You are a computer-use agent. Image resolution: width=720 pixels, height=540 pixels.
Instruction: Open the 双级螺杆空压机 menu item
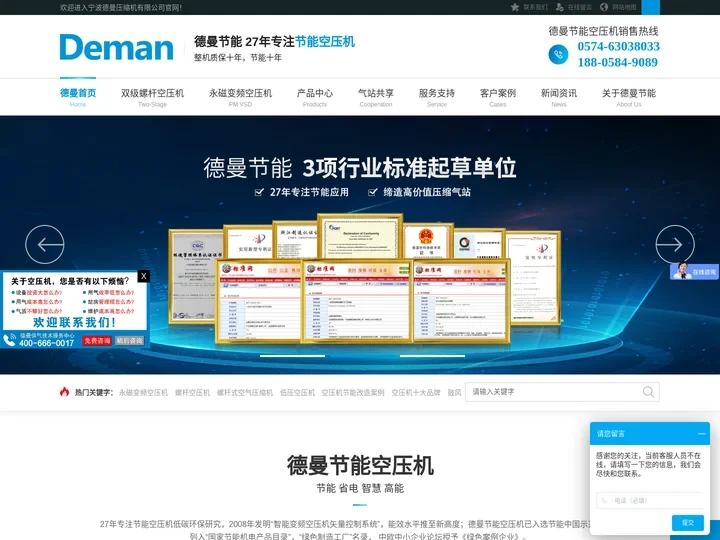point(152,97)
